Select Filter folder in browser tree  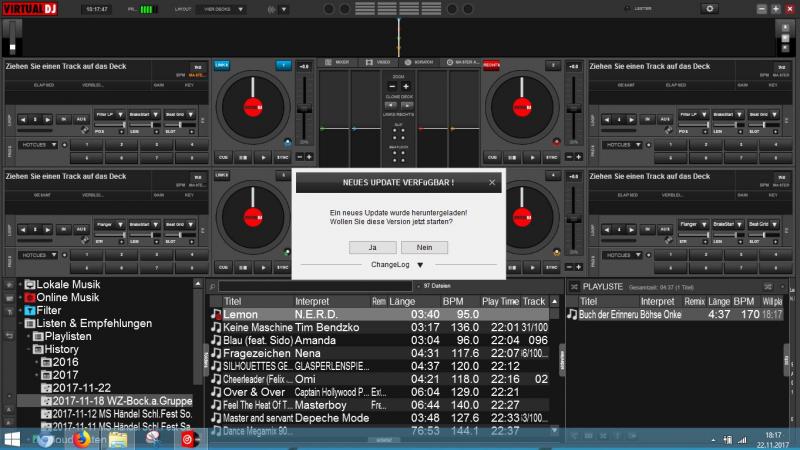click(48, 310)
